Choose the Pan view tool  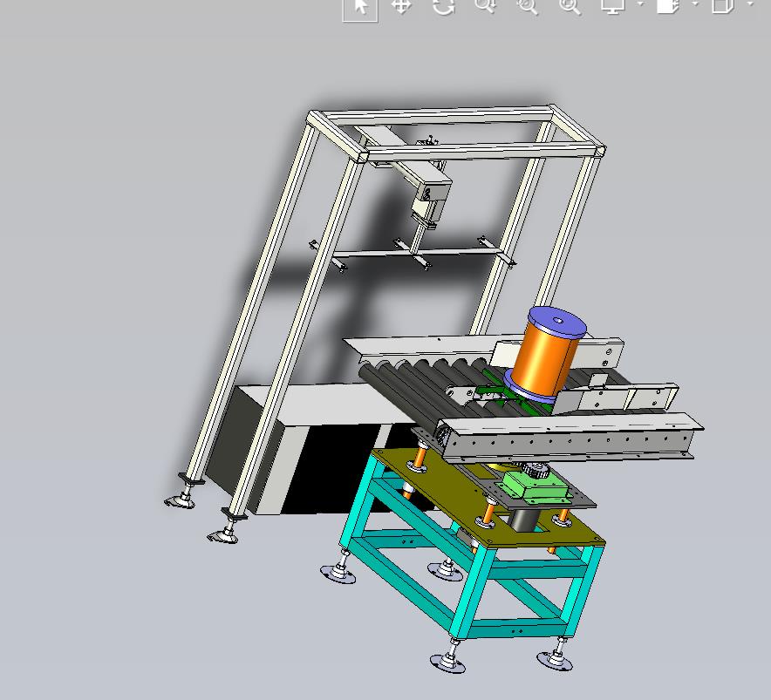(x=401, y=6)
